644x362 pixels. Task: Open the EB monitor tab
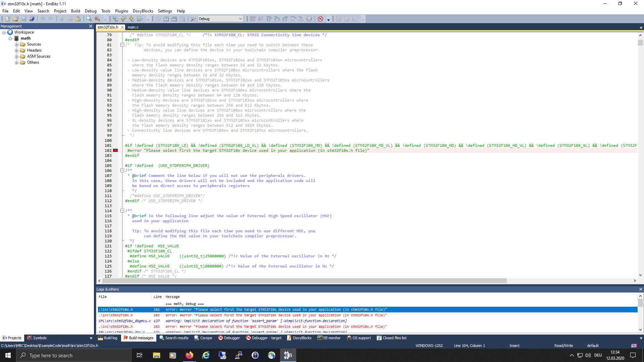(x=329, y=338)
